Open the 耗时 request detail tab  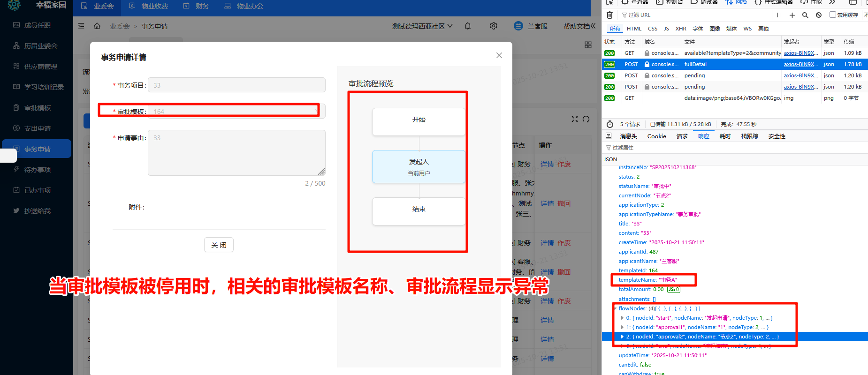coord(725,136)
